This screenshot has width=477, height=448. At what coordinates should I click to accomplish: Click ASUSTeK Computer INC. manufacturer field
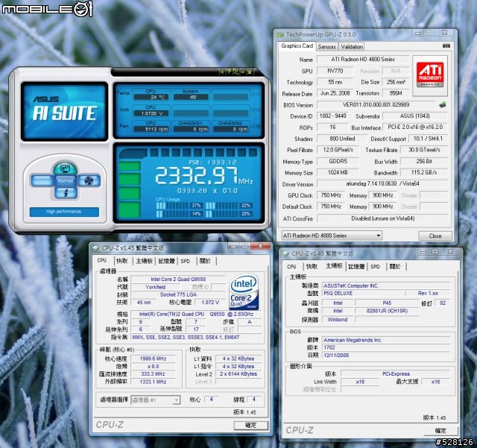tap(386, 285)
